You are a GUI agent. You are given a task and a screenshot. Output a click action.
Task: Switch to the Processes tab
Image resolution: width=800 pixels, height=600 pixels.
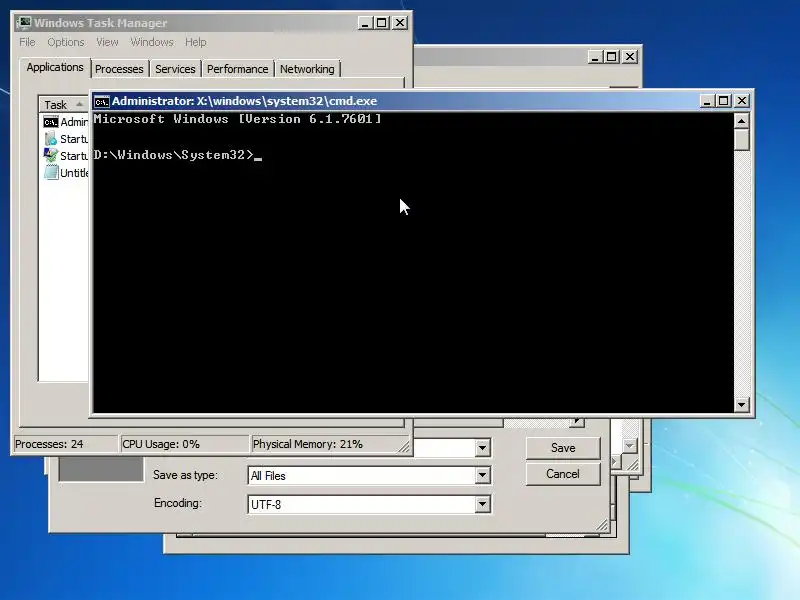pyautogui.click(x=119, y=69)
